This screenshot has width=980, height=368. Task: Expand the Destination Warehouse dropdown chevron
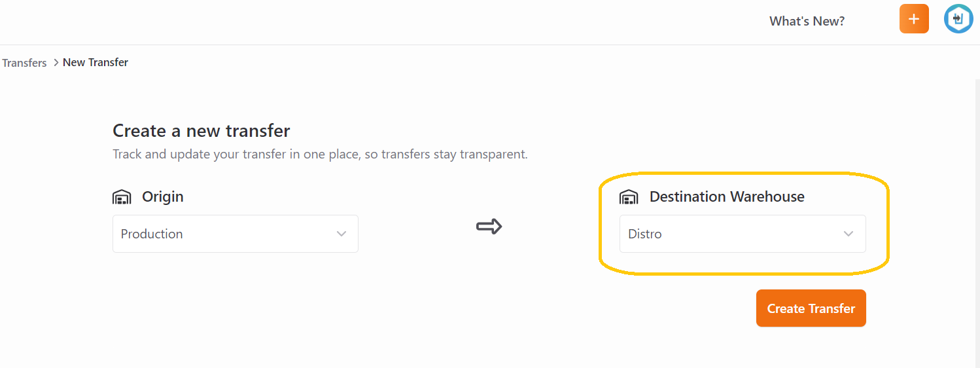(849, 234)
